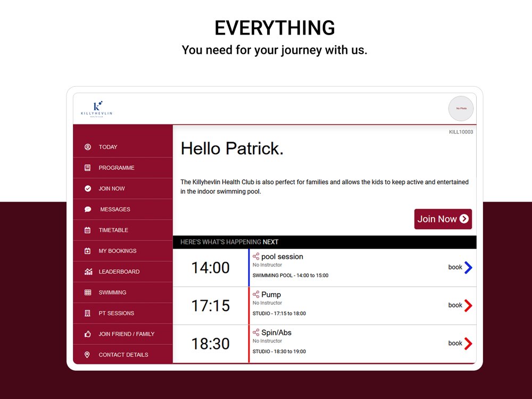Screen dimensions: 532x399
Task: Open the No Photo profile avatar
Action: (x=461, y=109)
